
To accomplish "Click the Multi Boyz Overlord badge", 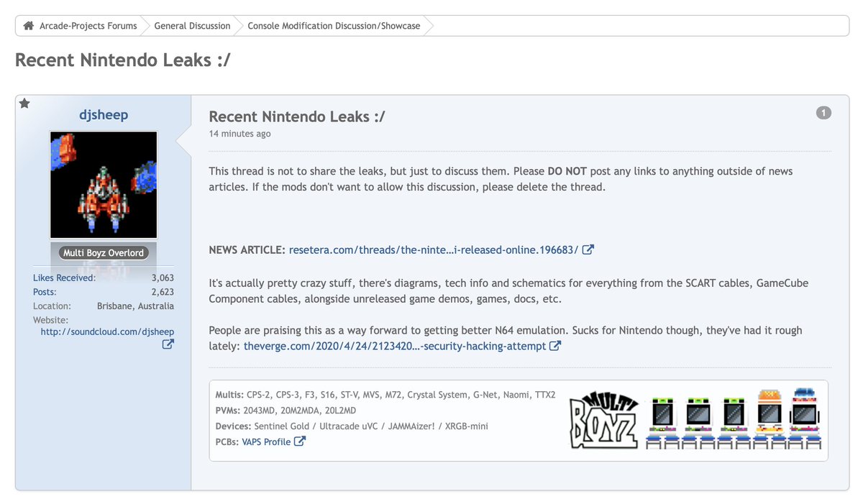I will 104,253.
